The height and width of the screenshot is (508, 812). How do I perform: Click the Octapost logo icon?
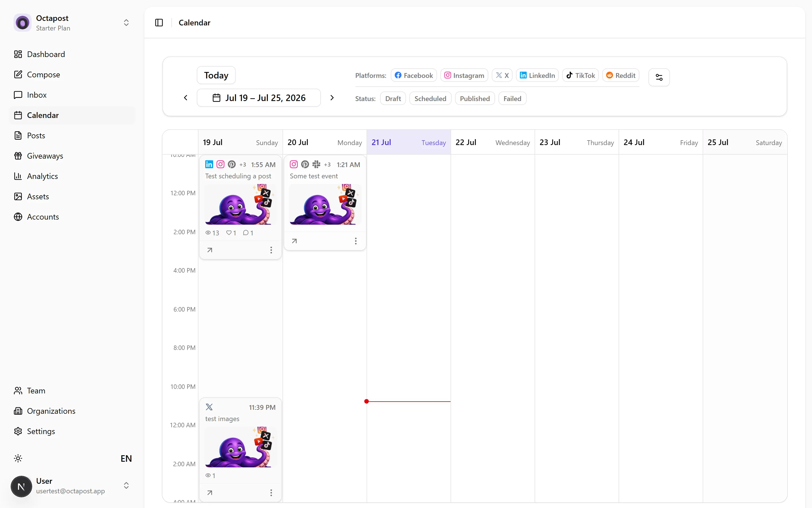point(23,23)
